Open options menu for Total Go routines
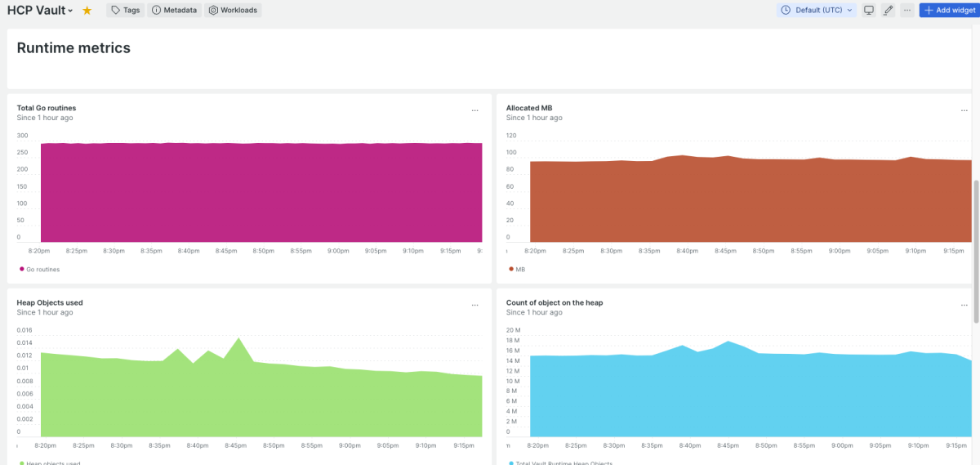The width and height of the screenshot is (980, 465). 474,110
